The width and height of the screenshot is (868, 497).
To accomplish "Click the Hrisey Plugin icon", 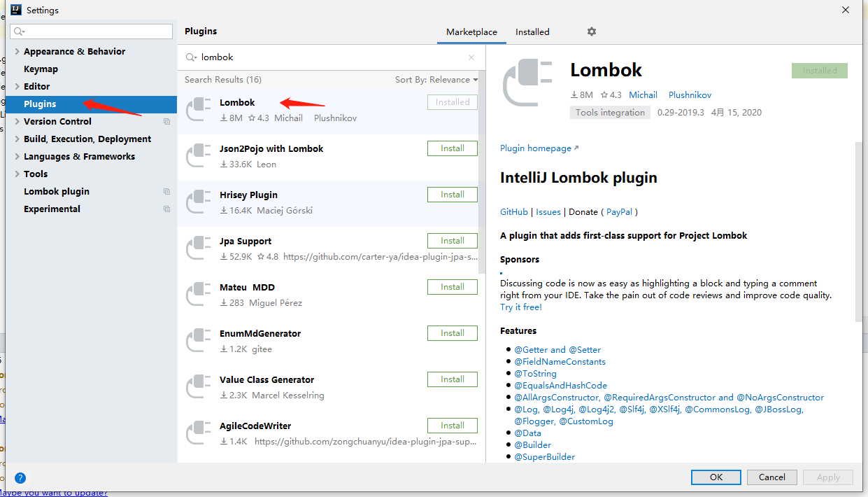I will point(199,202).
